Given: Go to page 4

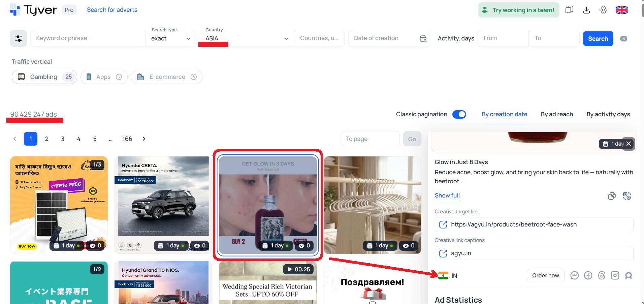Looking at the screenshot, I should [x=79, y=139].
